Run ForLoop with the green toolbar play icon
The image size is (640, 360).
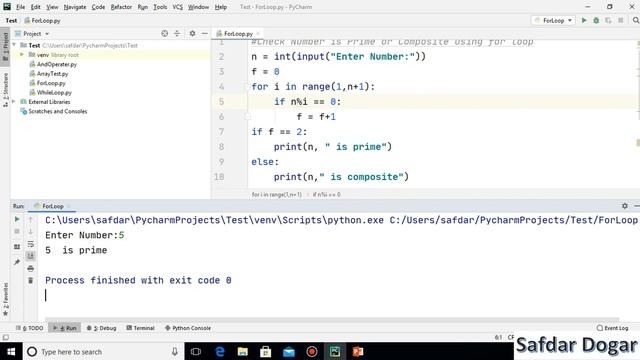click(584, 20)
